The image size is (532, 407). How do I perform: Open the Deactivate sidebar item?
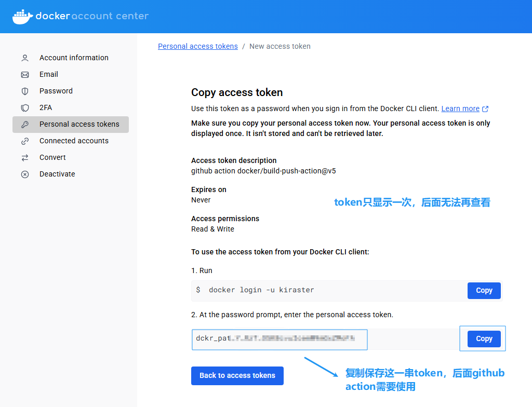point(71,174)
